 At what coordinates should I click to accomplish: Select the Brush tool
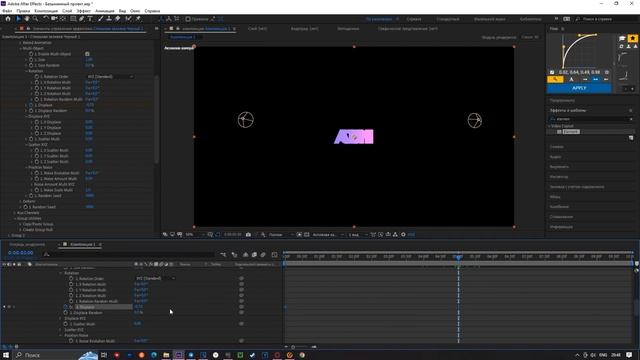click(x=100, y=19)
